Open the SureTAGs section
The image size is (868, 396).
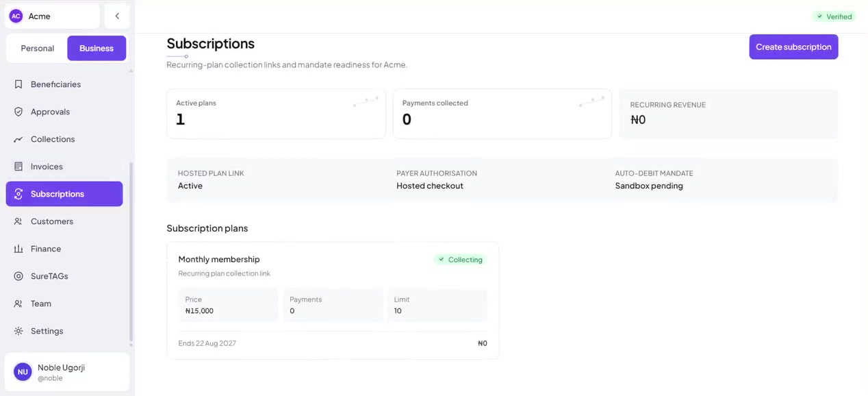[64, 276]
